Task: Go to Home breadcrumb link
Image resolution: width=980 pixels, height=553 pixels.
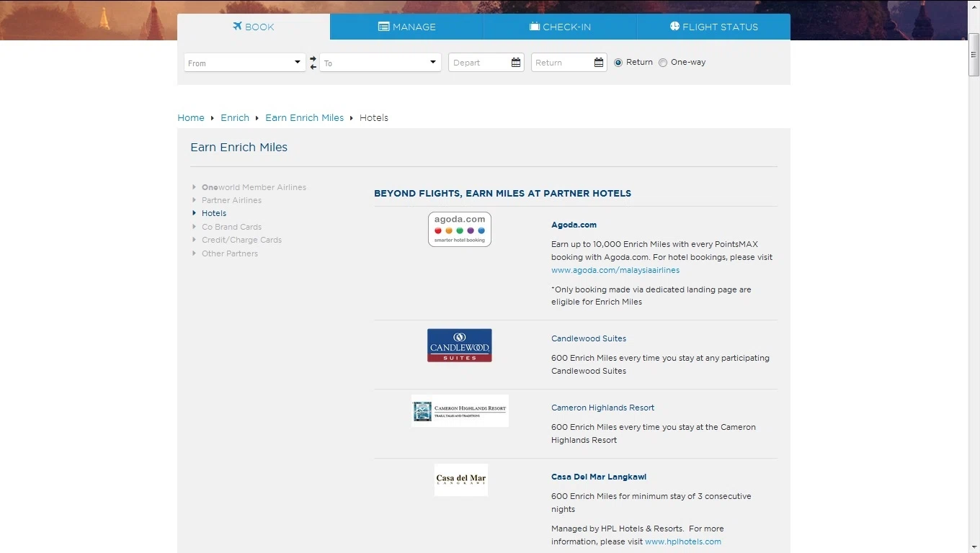Action: pos(191,117)
